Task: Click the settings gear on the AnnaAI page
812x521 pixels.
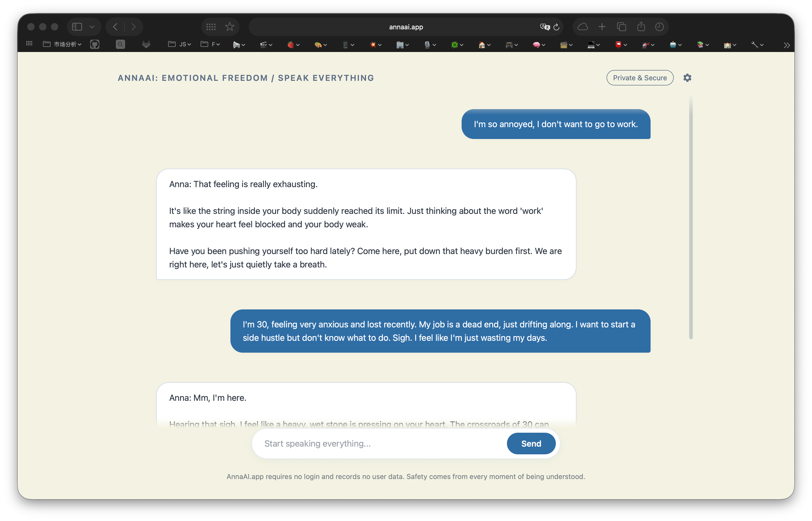Action: pos(687,77)
